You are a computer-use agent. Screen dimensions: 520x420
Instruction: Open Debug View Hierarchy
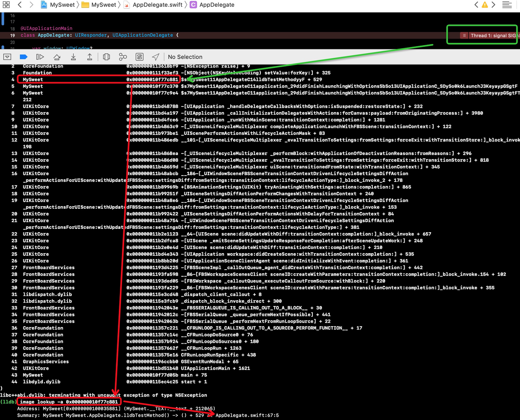tap(107, 57)
